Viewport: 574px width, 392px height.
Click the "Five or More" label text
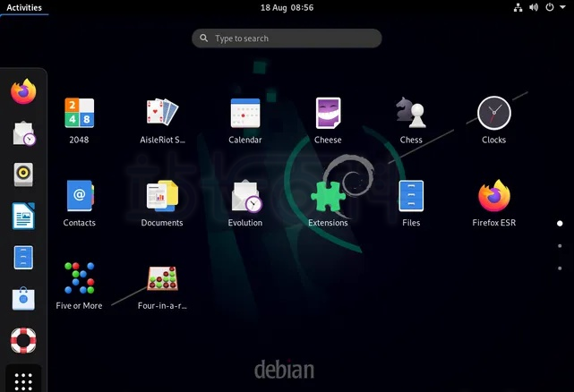click(79, 305)
